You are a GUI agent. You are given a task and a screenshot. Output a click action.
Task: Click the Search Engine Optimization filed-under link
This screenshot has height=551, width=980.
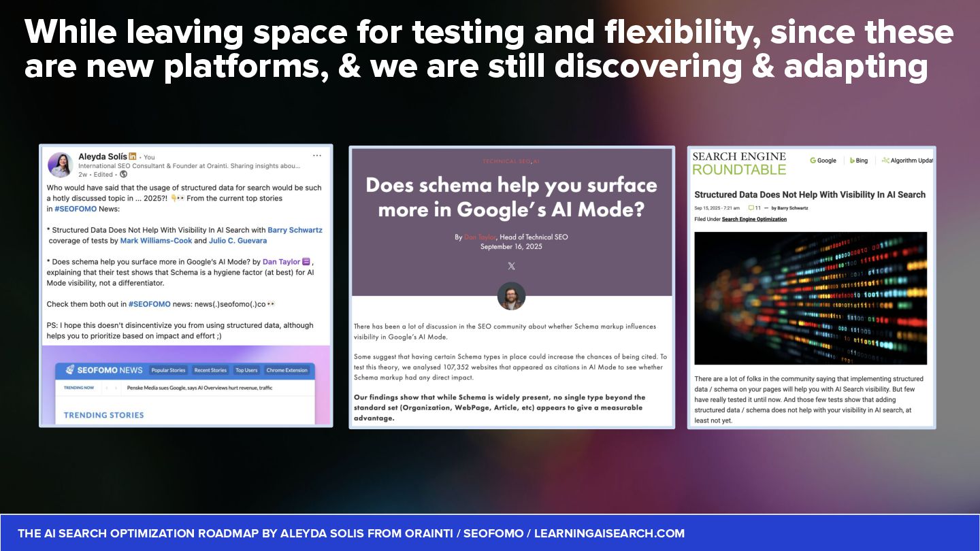tap(754, 219)
